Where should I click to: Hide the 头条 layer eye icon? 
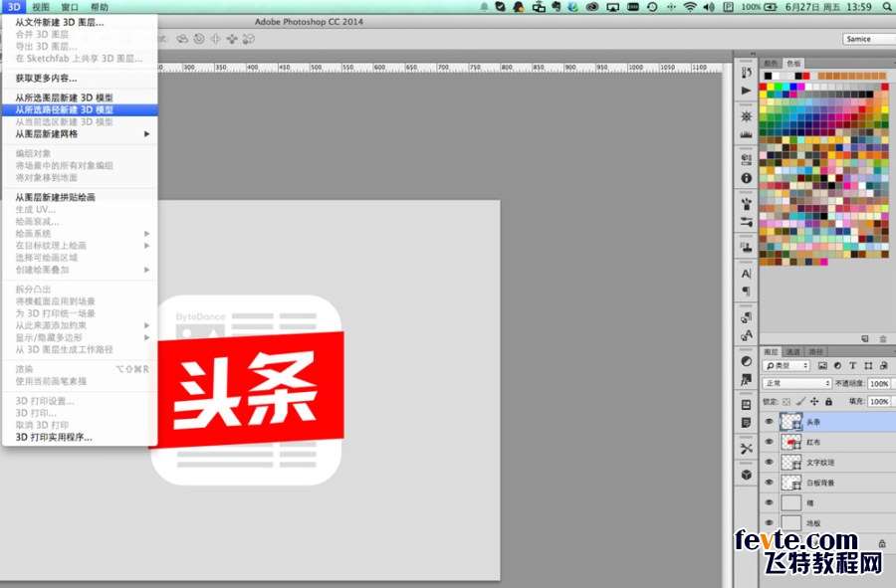[x=770, y=422]
